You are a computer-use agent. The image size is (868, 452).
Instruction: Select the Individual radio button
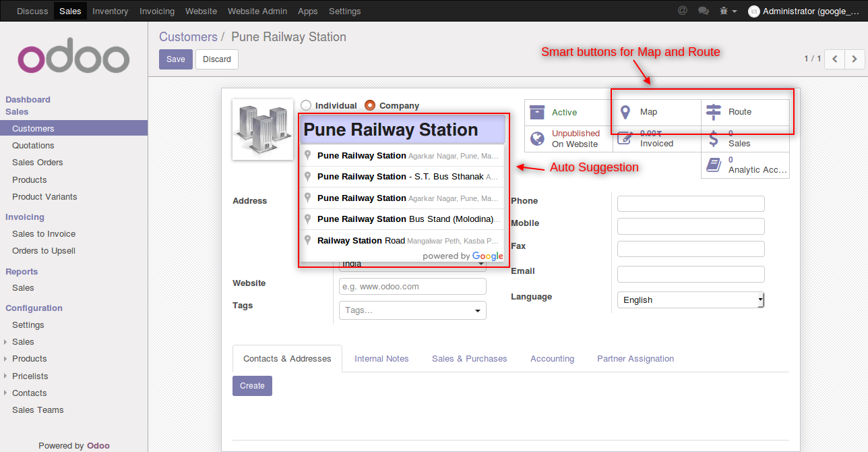coord(307,105)
